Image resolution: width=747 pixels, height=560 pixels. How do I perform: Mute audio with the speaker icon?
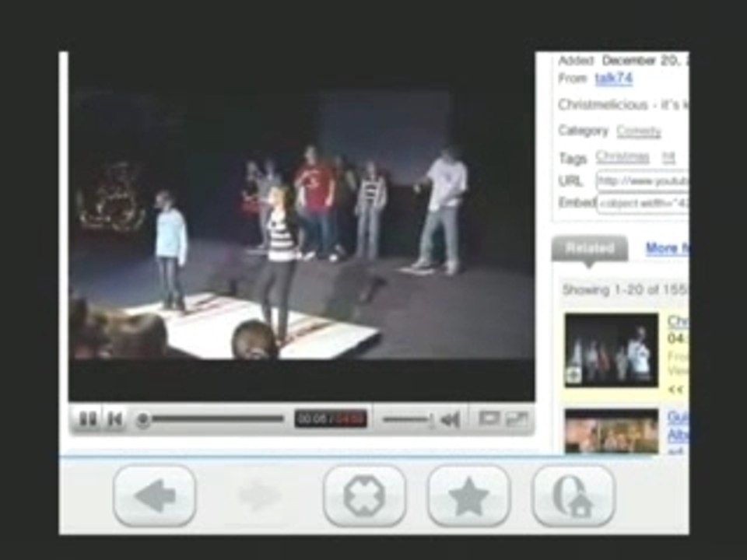point(451,419)
